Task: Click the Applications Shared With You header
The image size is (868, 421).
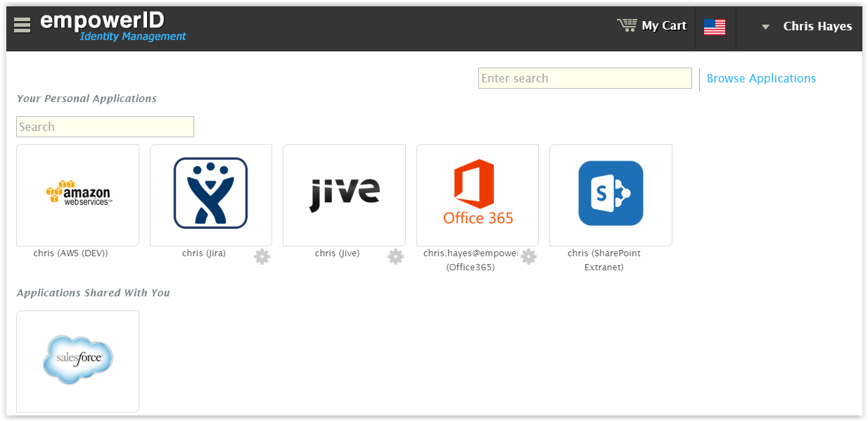Action: (x=92, y=293)
